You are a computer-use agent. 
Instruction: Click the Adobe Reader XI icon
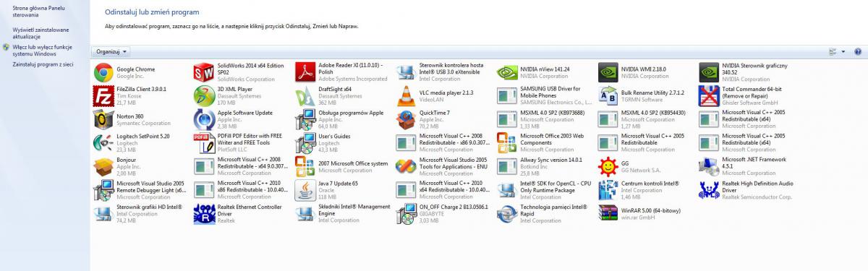305,72
